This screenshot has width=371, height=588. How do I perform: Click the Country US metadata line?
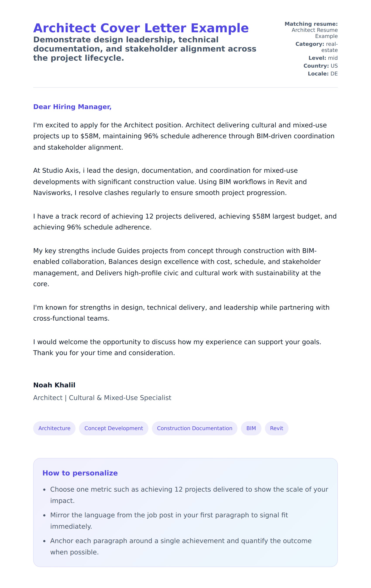pyautogui.click(x=320, y=66)
